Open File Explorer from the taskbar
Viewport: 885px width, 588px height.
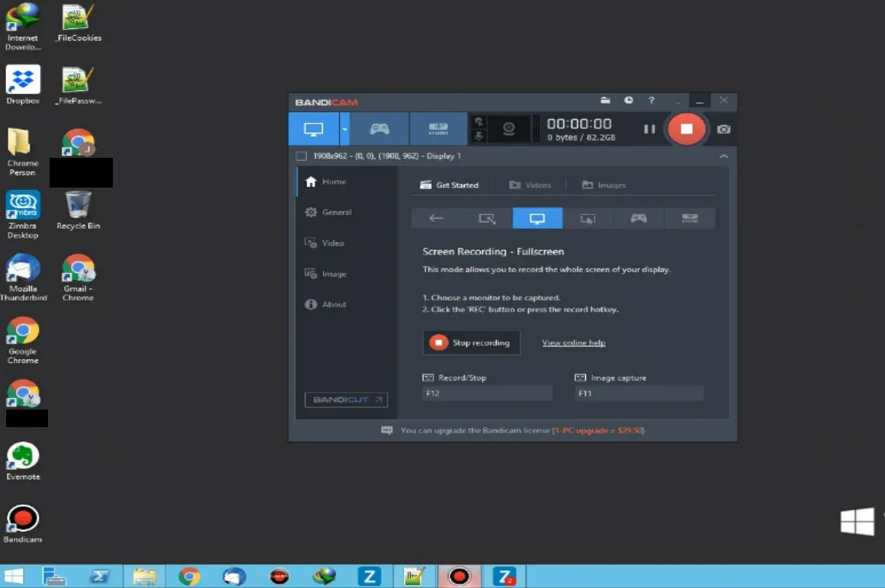tap(144, 576)
